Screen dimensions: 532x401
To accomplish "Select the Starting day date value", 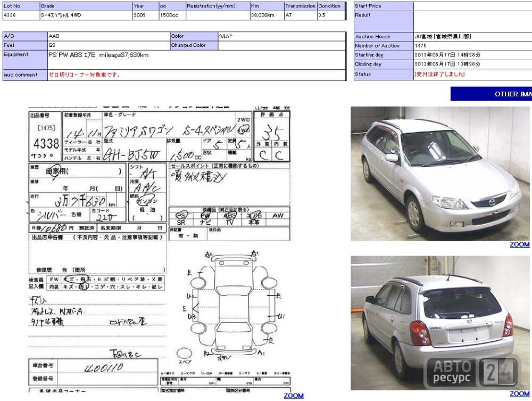I will pos(447,55).
